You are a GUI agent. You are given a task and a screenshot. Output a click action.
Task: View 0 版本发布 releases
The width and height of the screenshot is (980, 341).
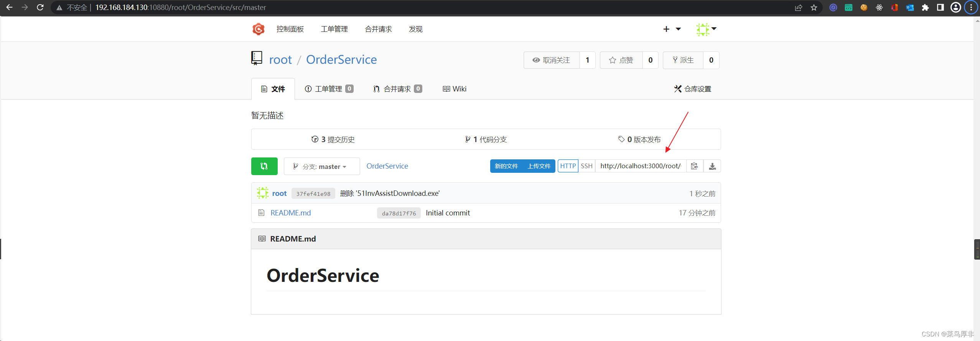(x=639, y=139)
